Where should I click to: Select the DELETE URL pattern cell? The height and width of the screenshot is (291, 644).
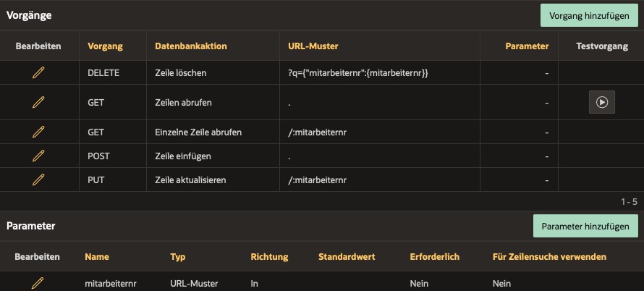point(379,72)
